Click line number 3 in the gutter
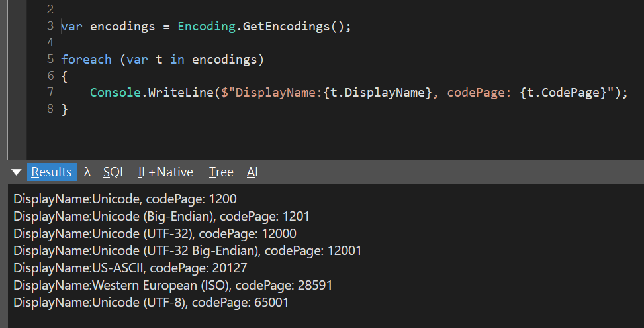Image resolution: width=644 pixels, height=328 pixels. (50, 26)
